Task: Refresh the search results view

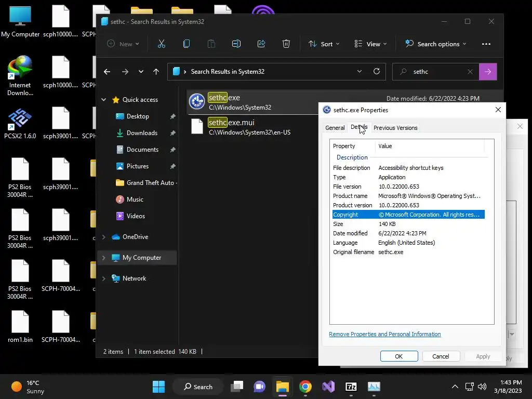Action: (377, 71)
